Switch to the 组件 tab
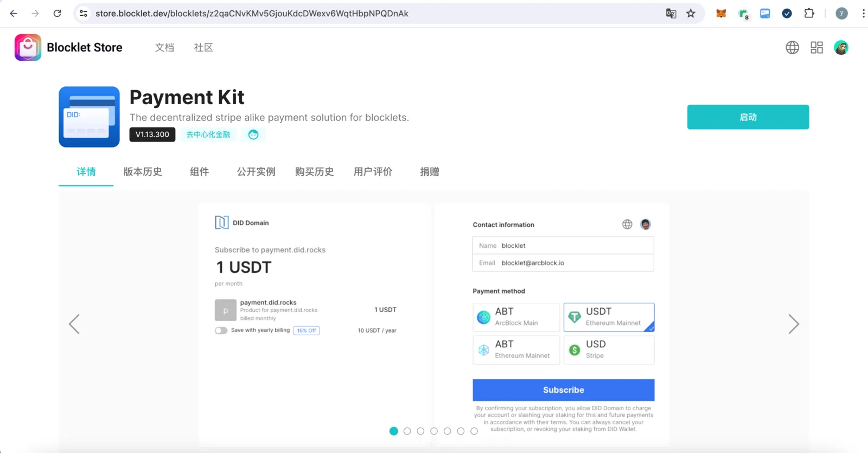 click(x=199, y=172)
